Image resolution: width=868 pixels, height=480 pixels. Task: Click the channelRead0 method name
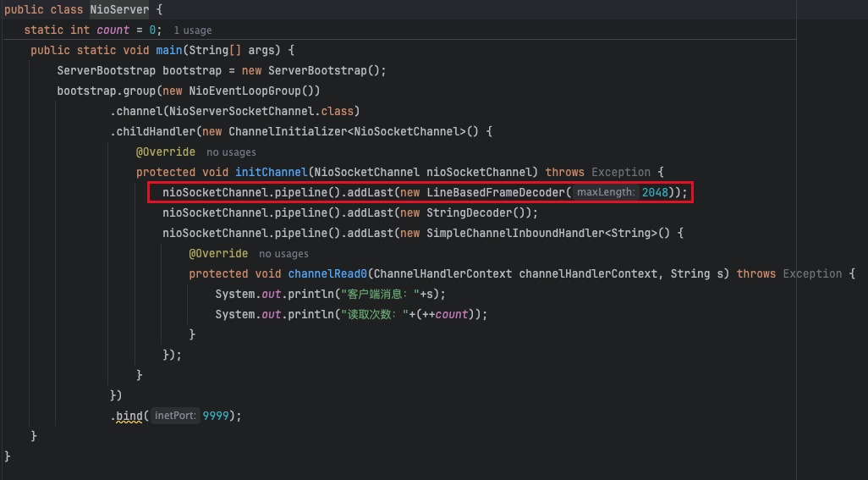click(x=327, y=273)
